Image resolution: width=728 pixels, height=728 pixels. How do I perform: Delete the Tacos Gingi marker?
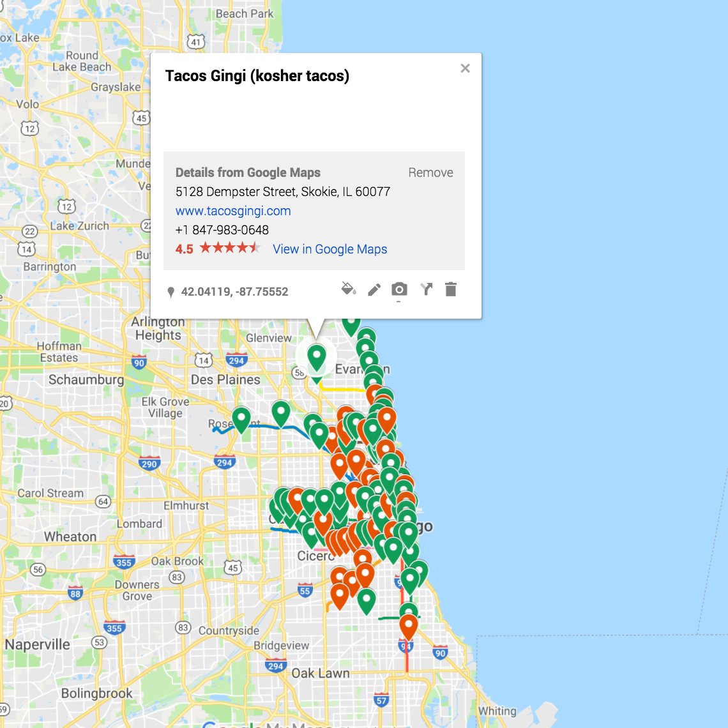451,289
